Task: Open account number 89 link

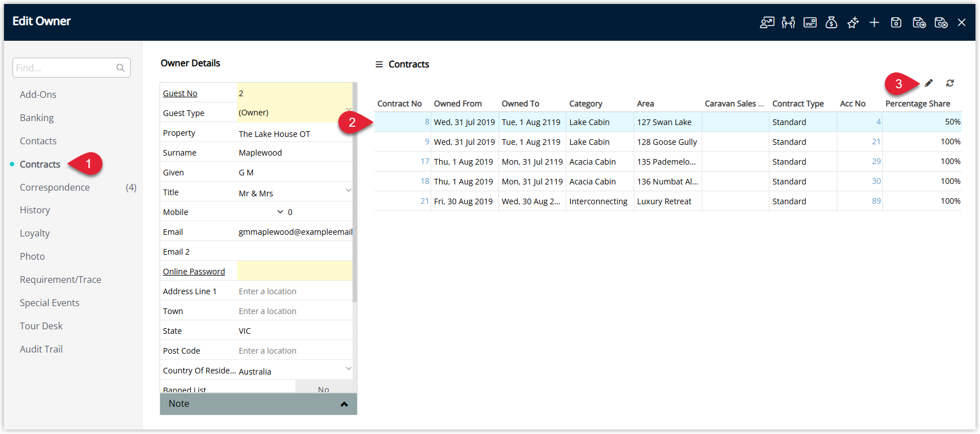Action: pos(876,201)
